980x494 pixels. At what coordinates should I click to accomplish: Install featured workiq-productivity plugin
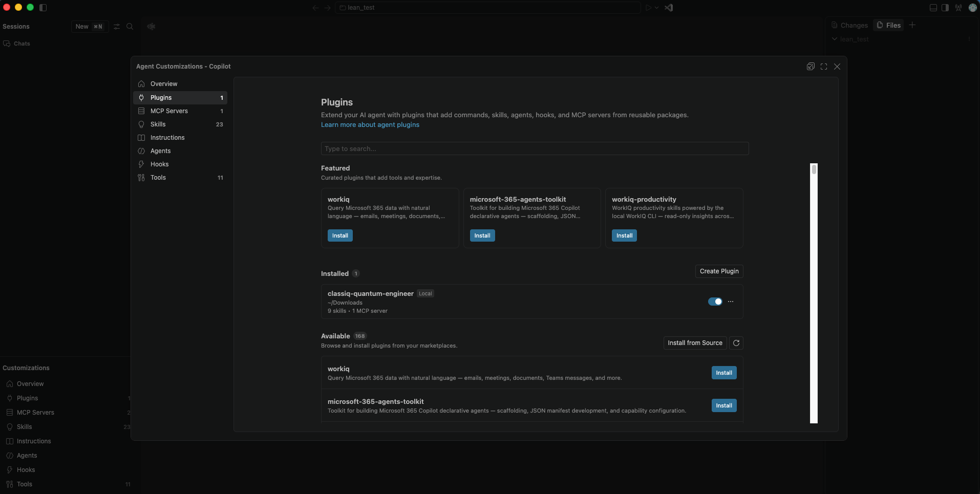point(624,235)
